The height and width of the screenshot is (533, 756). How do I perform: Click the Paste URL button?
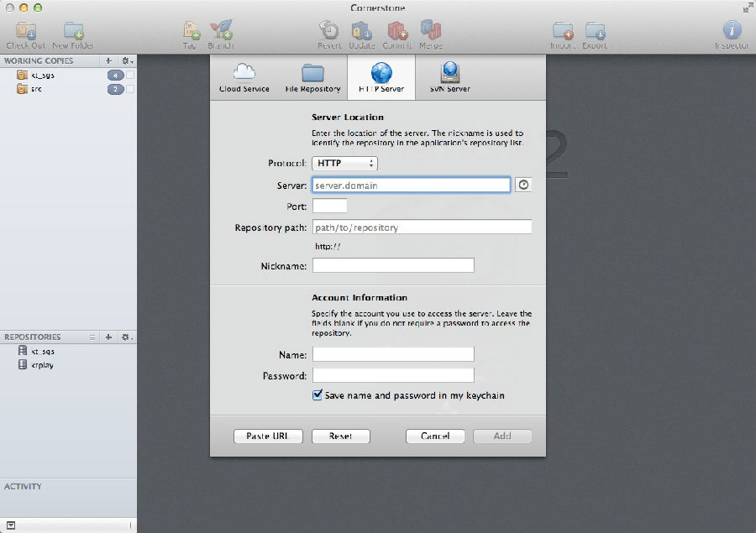click(268, 436)
